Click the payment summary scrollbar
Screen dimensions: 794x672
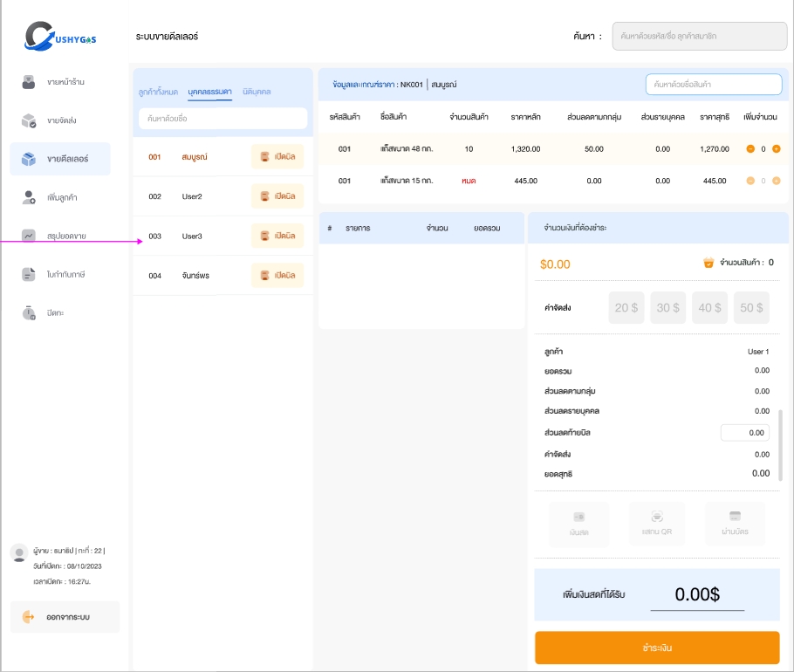click(x=780, y=444)
